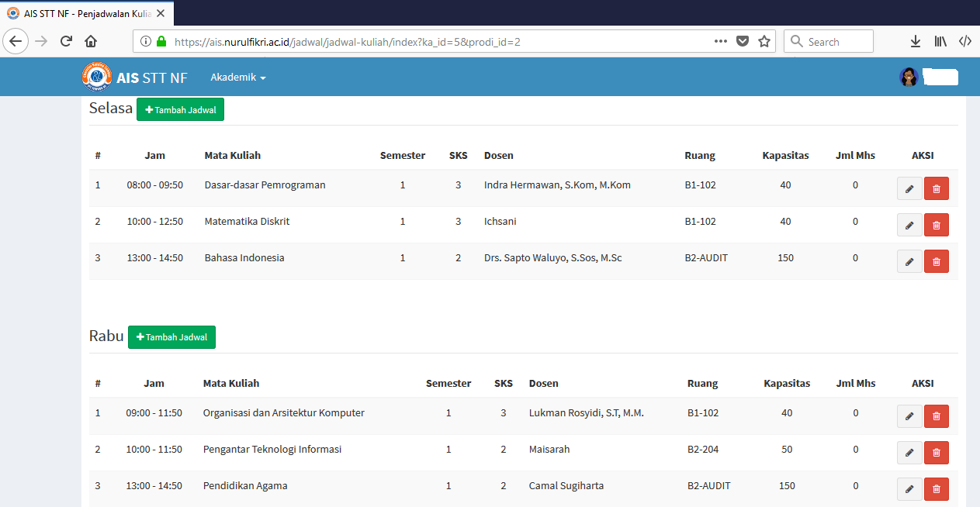Edit the Pengantar Teknologi Informasi row

909,453
